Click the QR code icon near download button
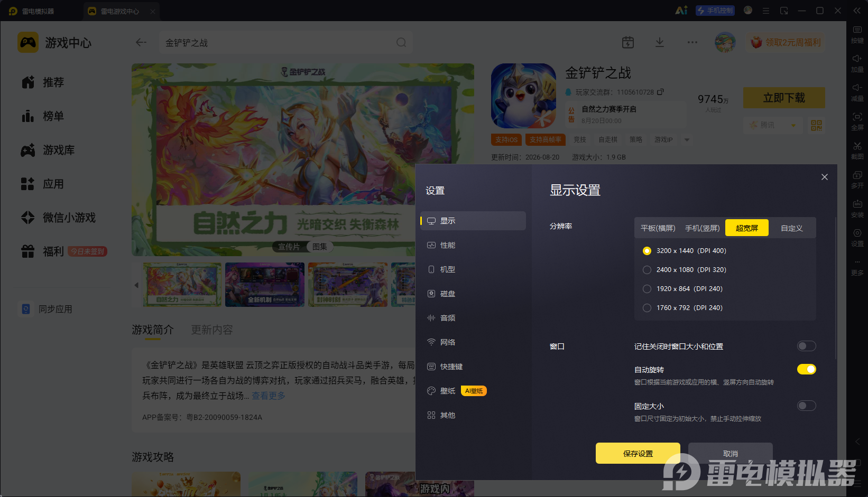 point(817,125)
